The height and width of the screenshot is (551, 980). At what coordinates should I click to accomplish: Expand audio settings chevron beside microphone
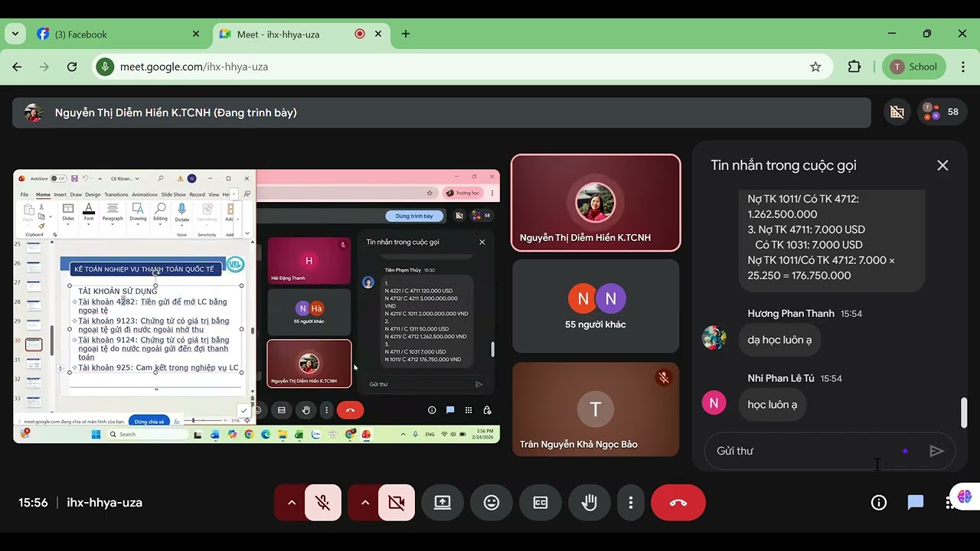point(291,503)
